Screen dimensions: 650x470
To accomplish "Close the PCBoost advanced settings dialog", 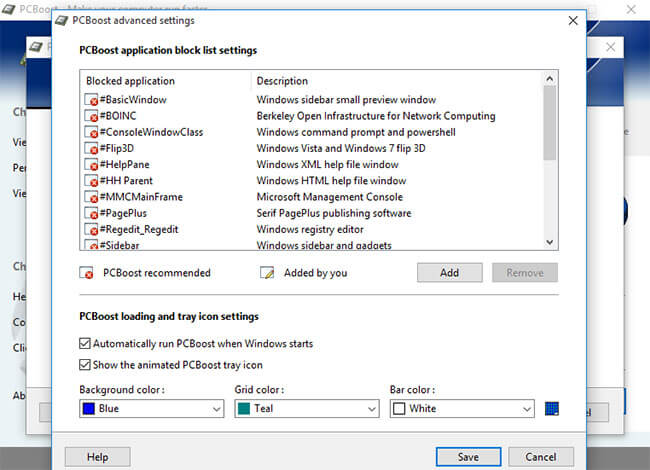I will pyautogui.click(x=573, y=20).
